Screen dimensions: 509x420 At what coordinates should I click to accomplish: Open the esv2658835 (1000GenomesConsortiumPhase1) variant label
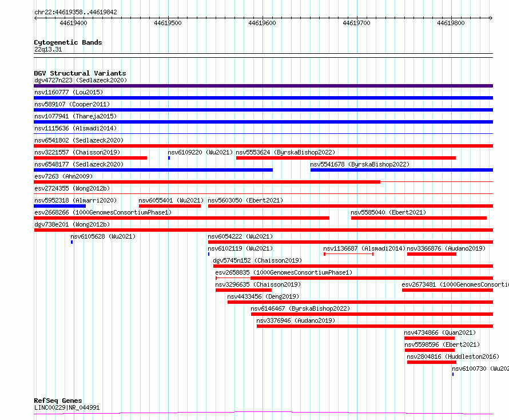284,272
